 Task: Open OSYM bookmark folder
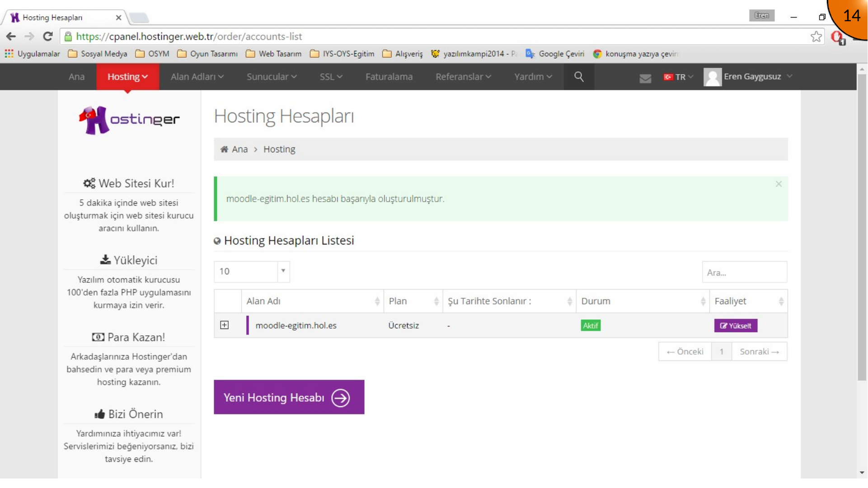point(152,54)
